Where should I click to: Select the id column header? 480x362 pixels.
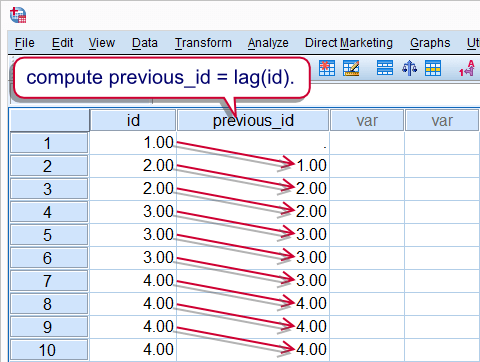pyautogui.click(x=133, y=120)
